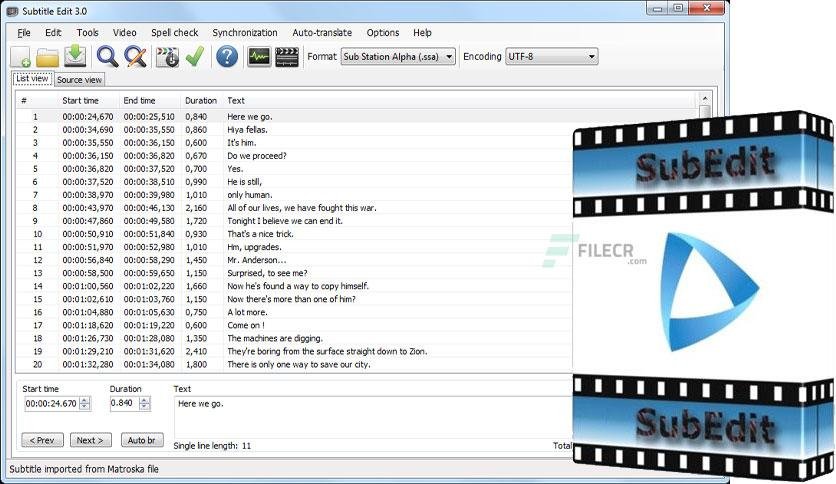Viewport: 836px width, 484px height.
Task: Toggle the waveform display icon
Action: click(259, 57)
